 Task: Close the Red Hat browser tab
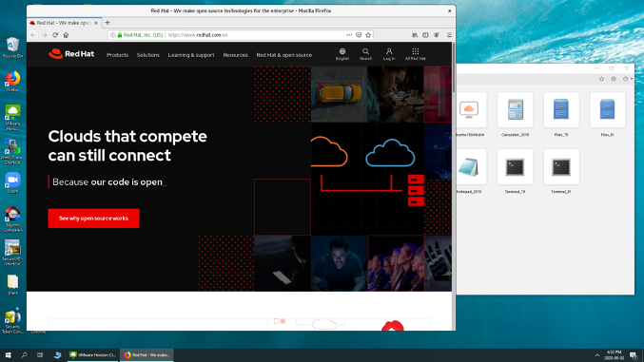pyautogui.click(x=96, y=23)
